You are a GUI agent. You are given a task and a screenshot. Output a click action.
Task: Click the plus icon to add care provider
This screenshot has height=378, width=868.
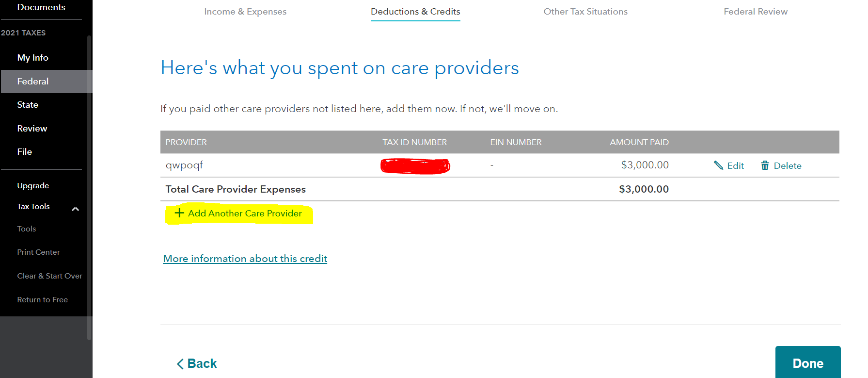(x=179, y=213)
